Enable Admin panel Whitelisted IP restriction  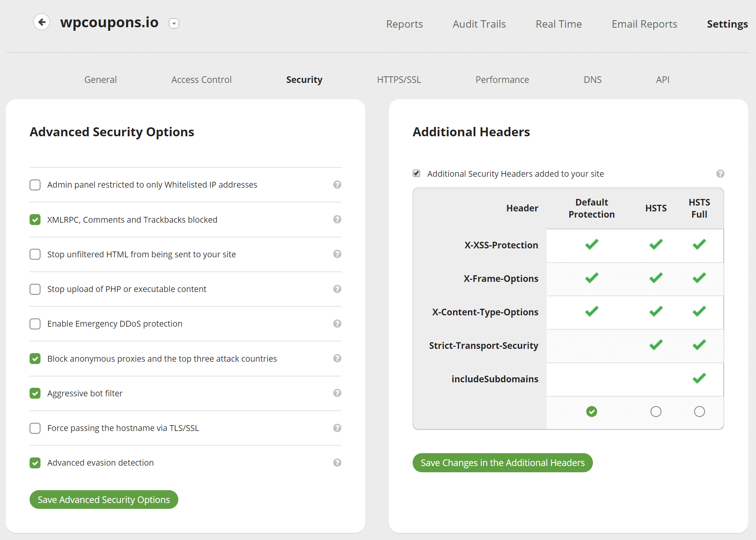35,185
